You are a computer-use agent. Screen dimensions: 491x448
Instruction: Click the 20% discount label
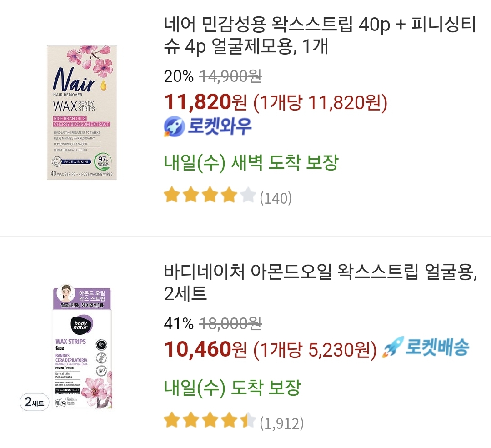coord(179,77)
